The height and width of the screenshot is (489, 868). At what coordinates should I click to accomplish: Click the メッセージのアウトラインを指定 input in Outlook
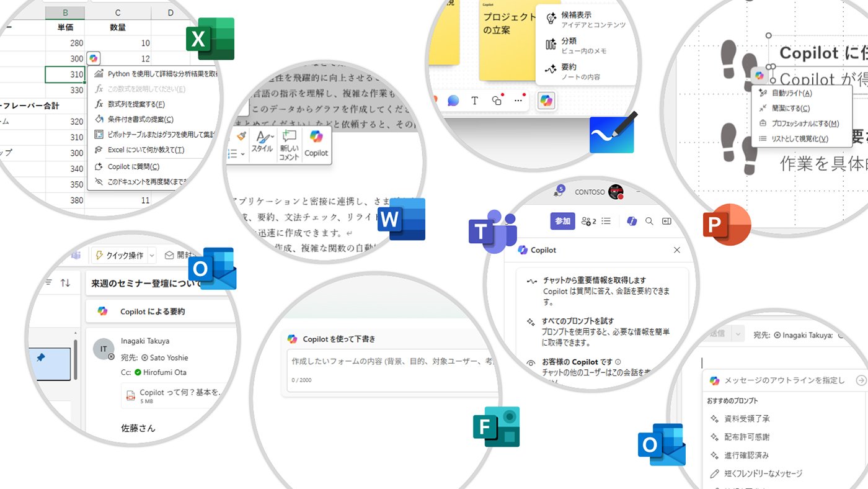click(784, 380)
